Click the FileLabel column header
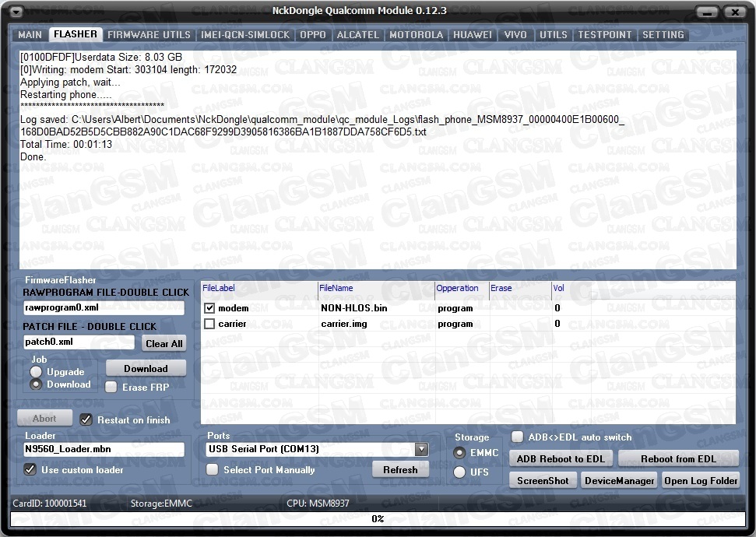This screenshot has height=537, width=756. pos(259,288)
